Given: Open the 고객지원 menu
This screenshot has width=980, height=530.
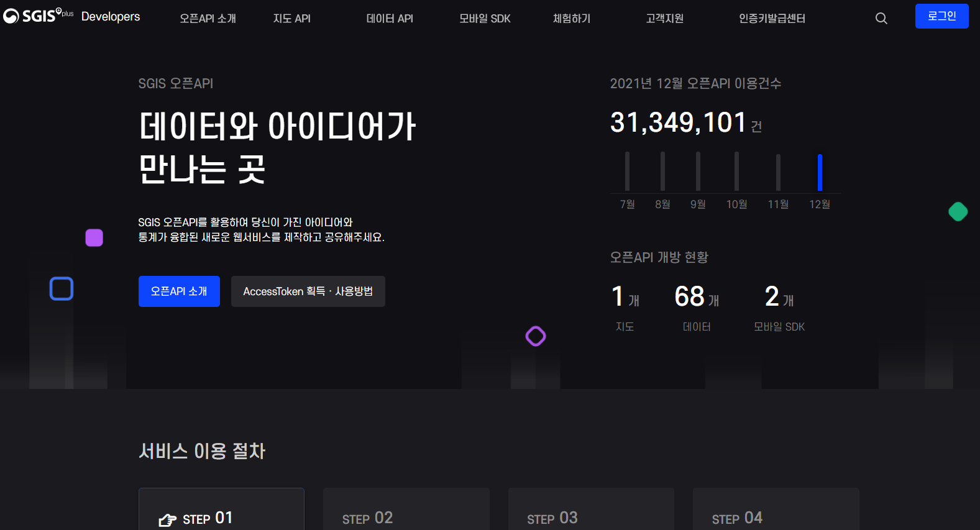Looking at the screenshot, I should pyautogui.click(x=664, y=19).
